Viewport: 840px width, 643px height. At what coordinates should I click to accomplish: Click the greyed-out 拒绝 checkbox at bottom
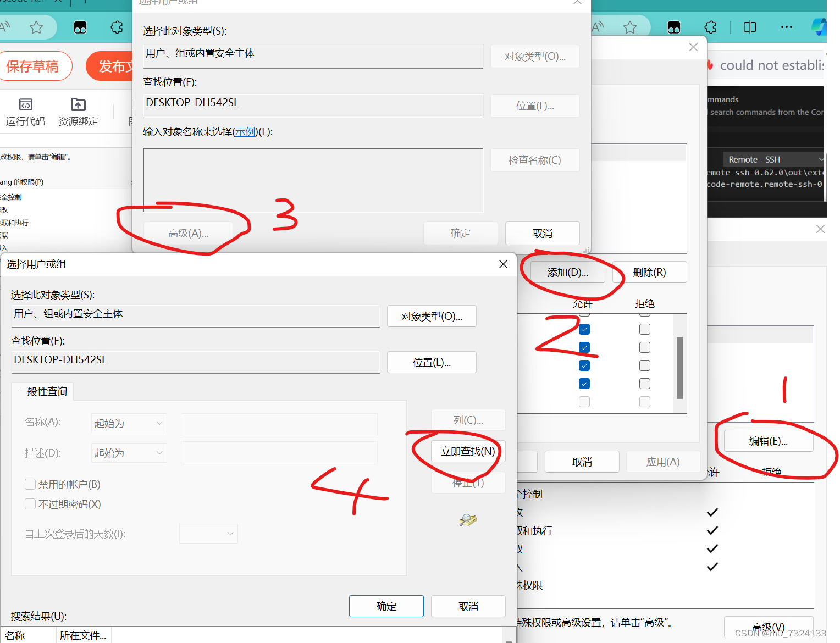tap(645, 402)
